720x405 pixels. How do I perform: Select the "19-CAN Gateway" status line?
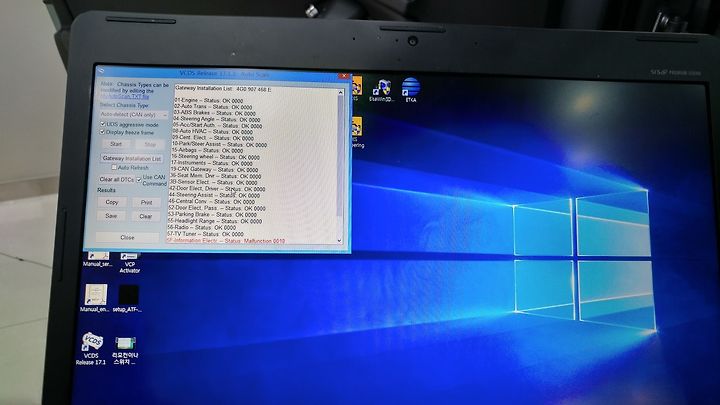point(214,169)
